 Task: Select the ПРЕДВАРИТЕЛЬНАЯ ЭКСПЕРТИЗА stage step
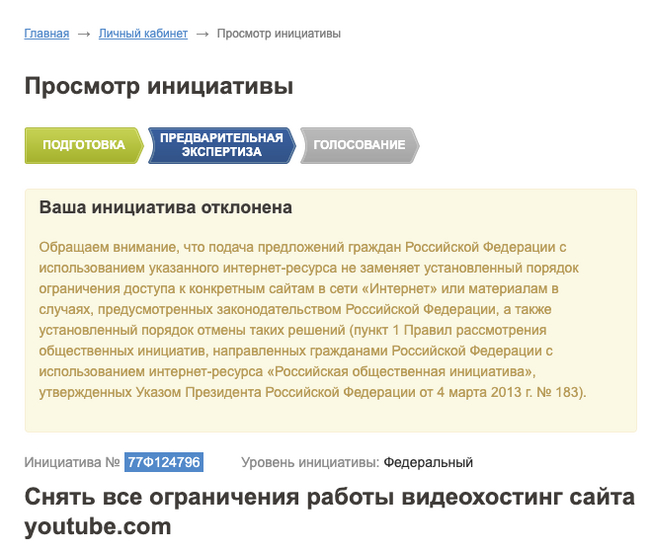(x=222, y=145)
